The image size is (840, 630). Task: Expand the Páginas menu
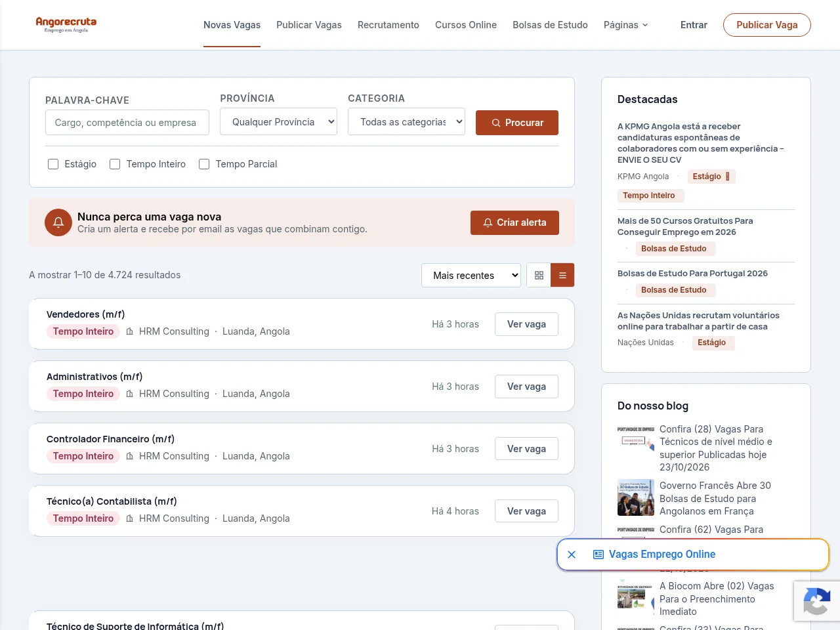(x=626, y=25)
